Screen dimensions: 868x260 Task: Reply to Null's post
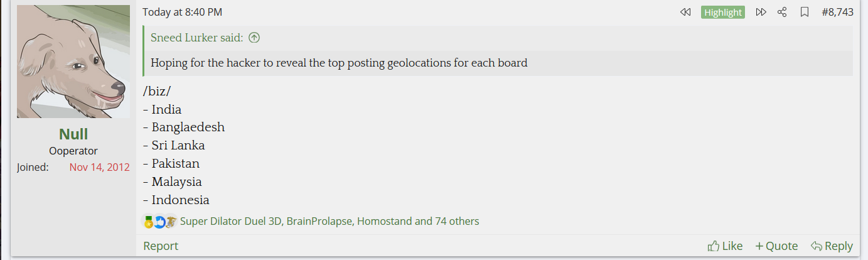tap(832, 246)
